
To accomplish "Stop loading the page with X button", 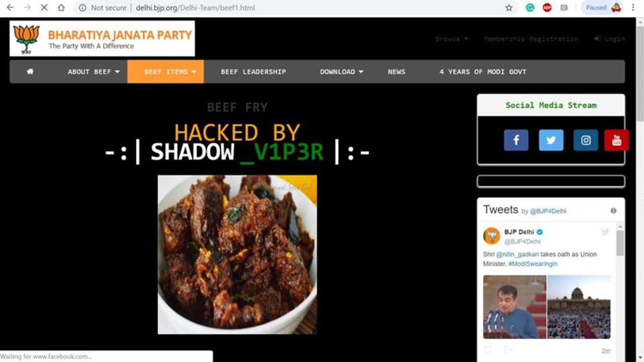I will [x=43, y=8].
